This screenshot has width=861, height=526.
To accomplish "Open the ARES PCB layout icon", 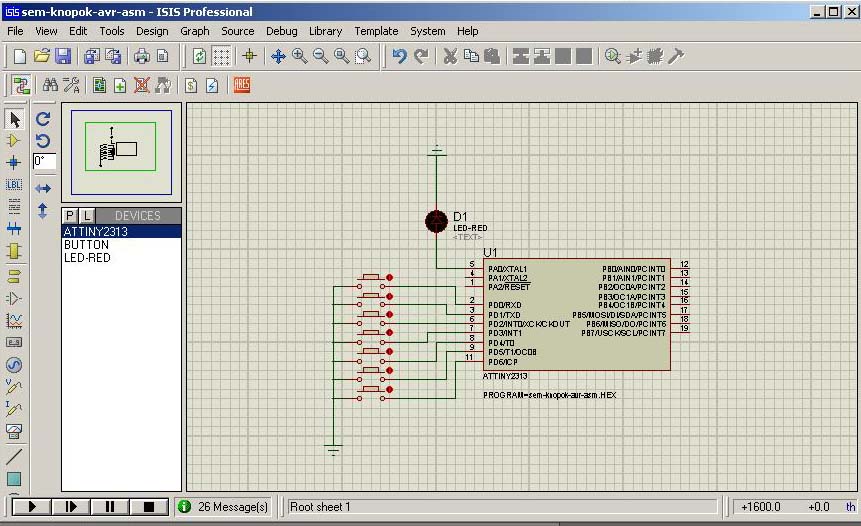I will 241,85.
